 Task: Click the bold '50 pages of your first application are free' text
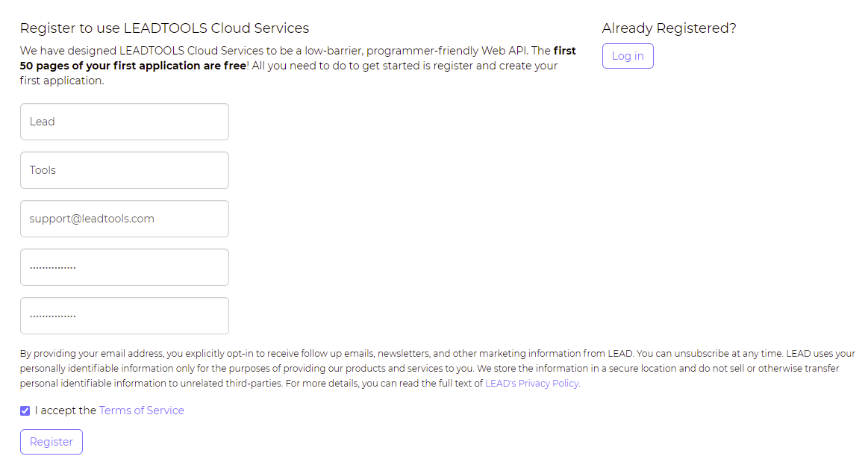coord(133,65)
